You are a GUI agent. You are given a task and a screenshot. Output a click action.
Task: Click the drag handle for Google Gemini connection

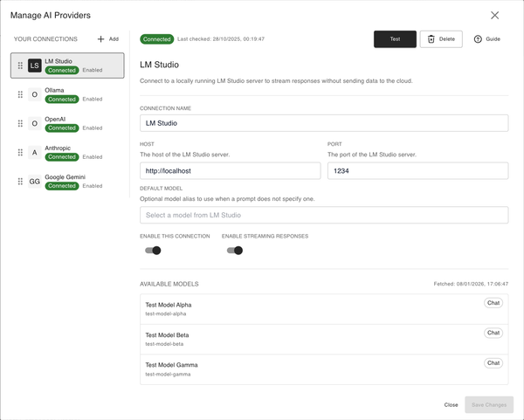(x=20, y=181)
